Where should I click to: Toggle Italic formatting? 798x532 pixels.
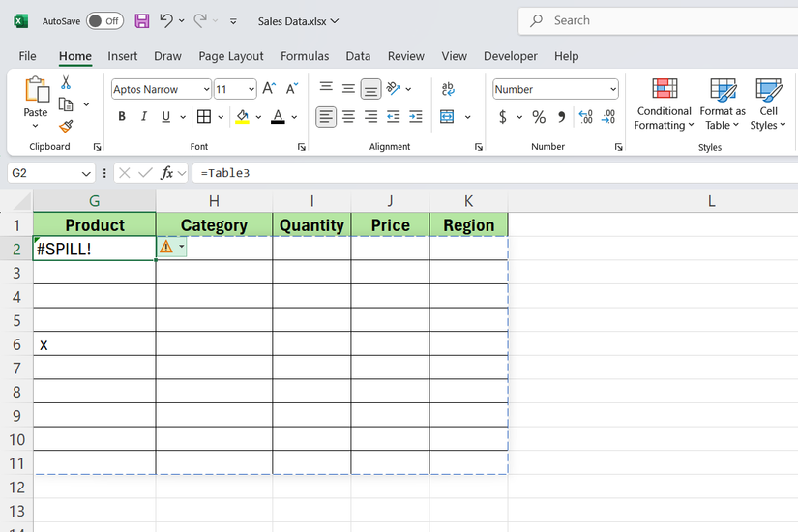[144, 117]
